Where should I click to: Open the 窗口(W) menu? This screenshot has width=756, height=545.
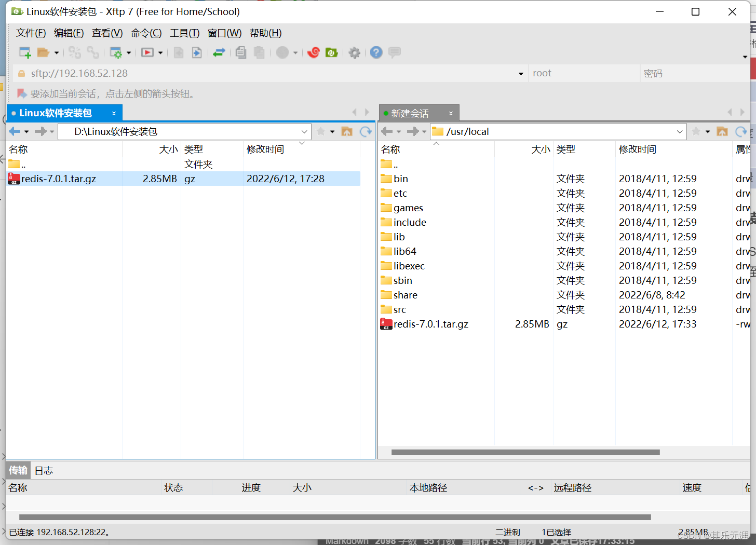(x=225, y=33)
